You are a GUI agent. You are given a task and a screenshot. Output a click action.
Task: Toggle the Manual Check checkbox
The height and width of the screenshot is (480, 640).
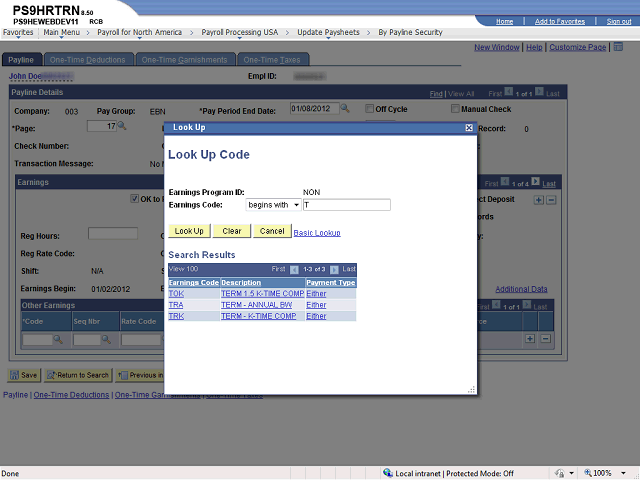tap(455, 109)
